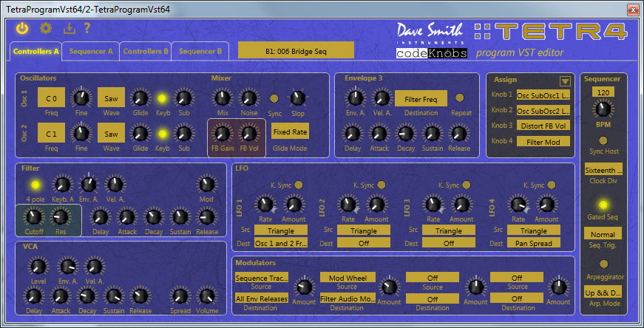Click the Filter Res knob
644x328 pixels.
(61, 216)
